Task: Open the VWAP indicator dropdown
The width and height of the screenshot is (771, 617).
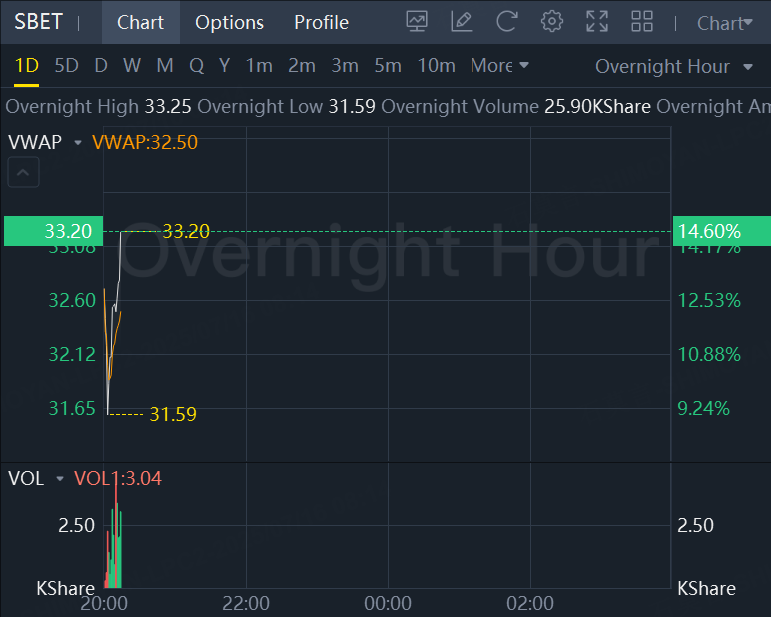Action: pyautogui.click(x=78, y=143)
